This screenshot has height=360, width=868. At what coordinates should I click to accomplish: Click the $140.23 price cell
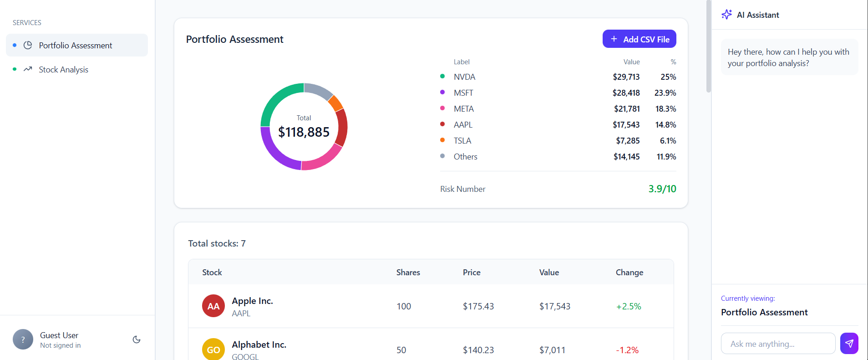click(x=478, y=350)
